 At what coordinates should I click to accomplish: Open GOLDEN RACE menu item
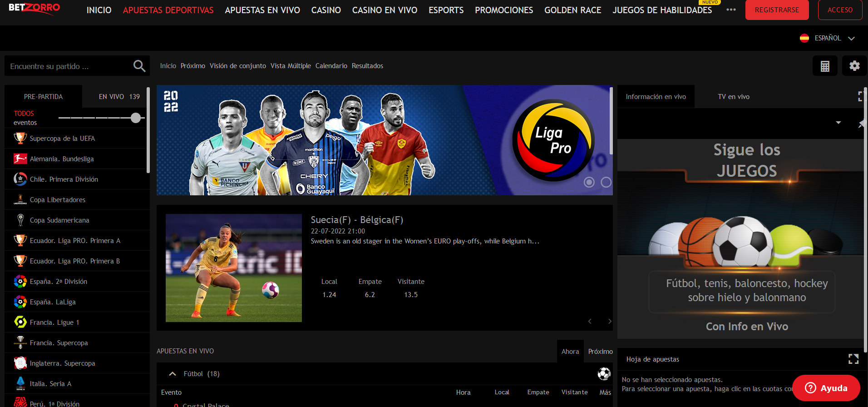pos(573,10)
